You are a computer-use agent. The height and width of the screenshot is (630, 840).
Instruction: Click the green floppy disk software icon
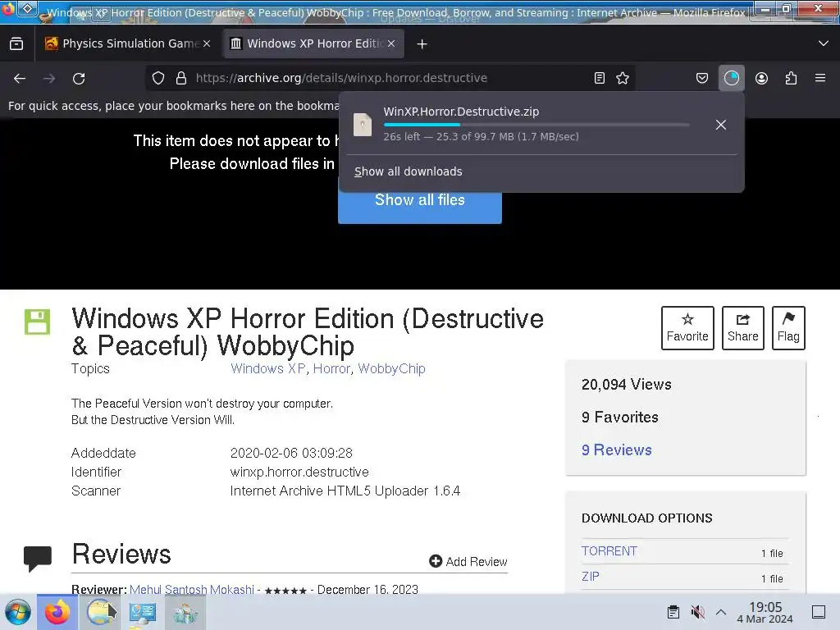pyautogui.click(x=38, y=322)
